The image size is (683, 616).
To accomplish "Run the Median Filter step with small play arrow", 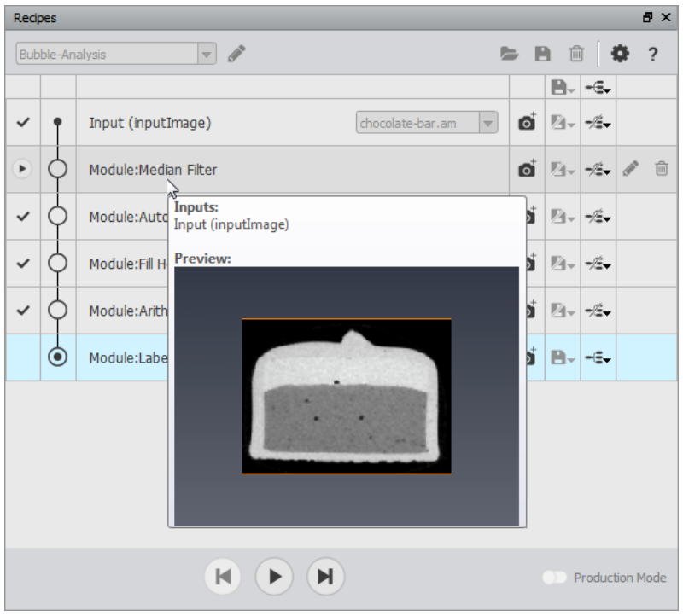I will point(22,168).
